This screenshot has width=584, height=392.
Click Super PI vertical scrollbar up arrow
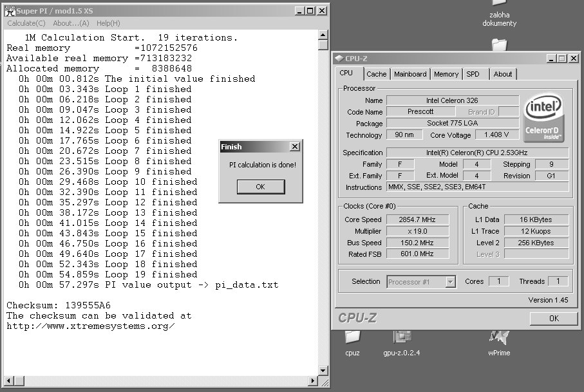pos(323,35)
